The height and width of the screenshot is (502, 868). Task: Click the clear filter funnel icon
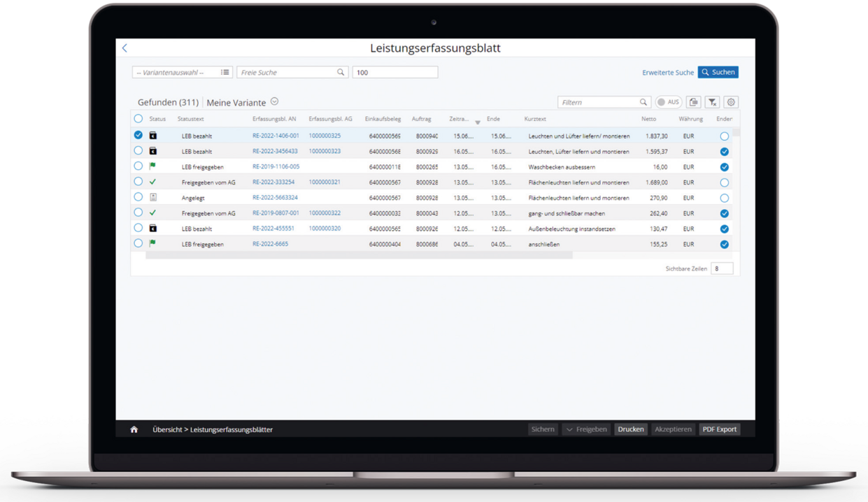[712, 102]
